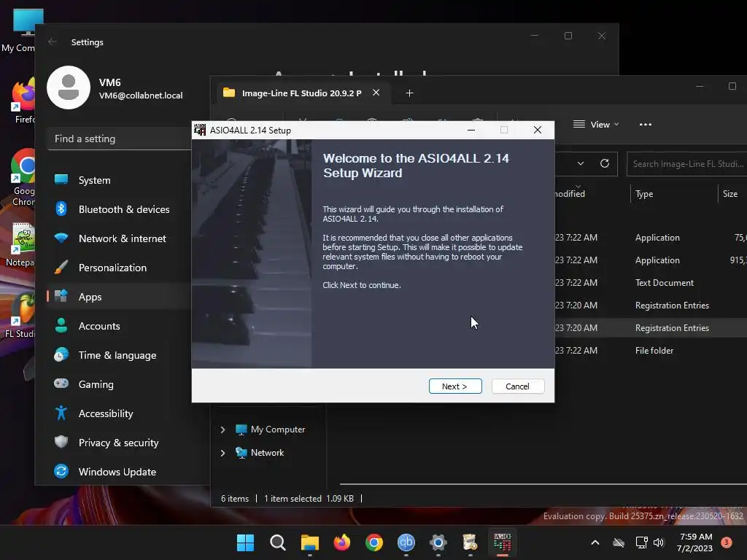Expand the address bar history dropdown
Viewport: 747px width, 560px height.
580,163
